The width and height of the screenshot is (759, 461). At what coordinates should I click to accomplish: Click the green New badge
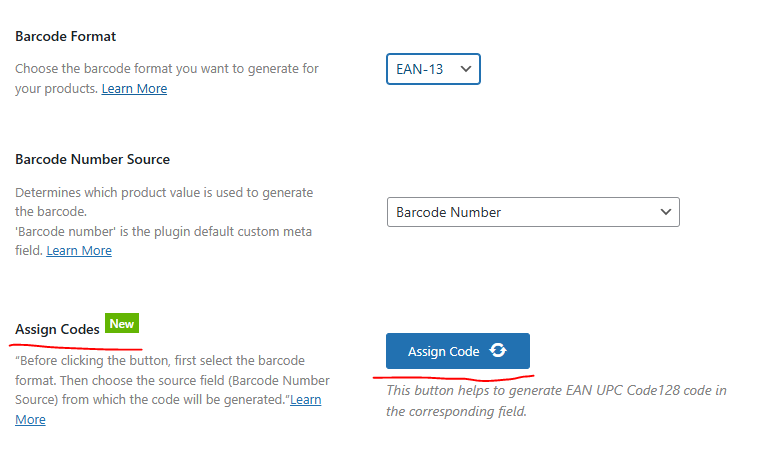click(x=121, y=323)
